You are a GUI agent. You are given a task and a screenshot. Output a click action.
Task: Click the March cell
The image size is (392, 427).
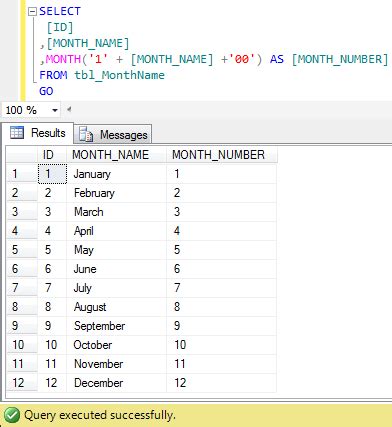[x=116, y=212]
